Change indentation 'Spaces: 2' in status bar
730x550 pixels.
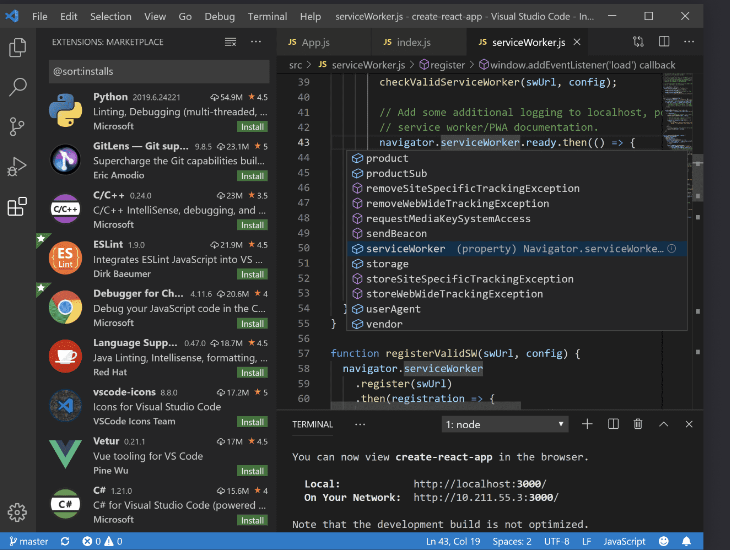pos(512,541)
